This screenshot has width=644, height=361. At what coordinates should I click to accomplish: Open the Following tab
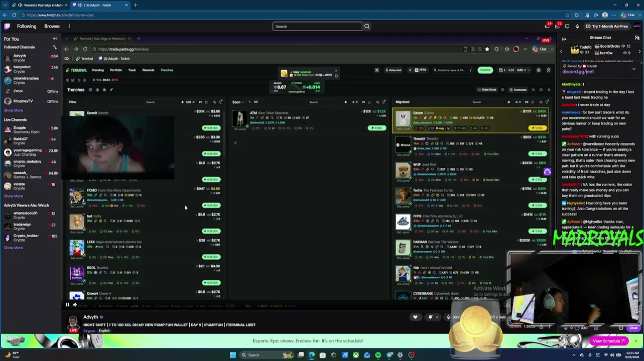(x=27, y=26)
